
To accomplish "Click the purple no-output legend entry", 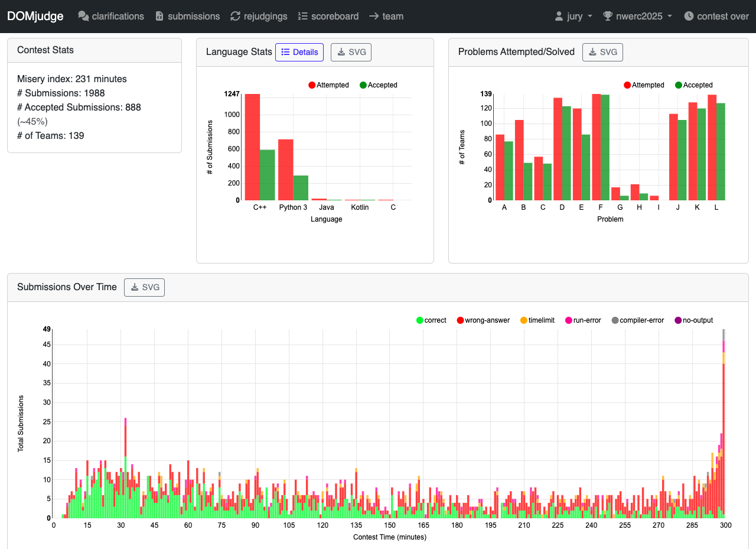I will pyautogui.click(x=693, y=320).
